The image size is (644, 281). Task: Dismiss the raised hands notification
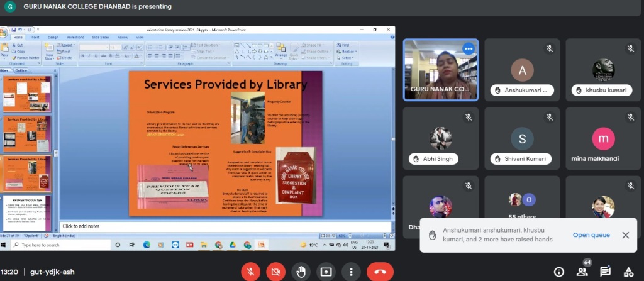pos(625,235)
